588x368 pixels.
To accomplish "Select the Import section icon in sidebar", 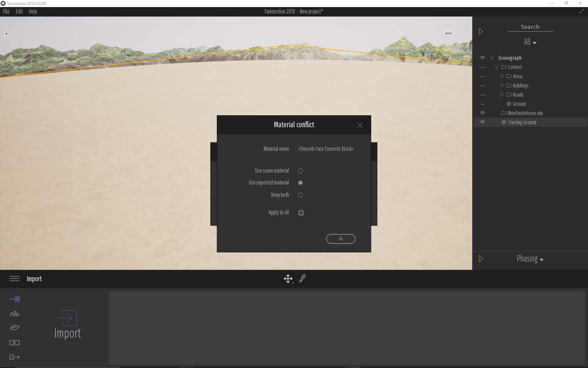I will click(14, 299).
